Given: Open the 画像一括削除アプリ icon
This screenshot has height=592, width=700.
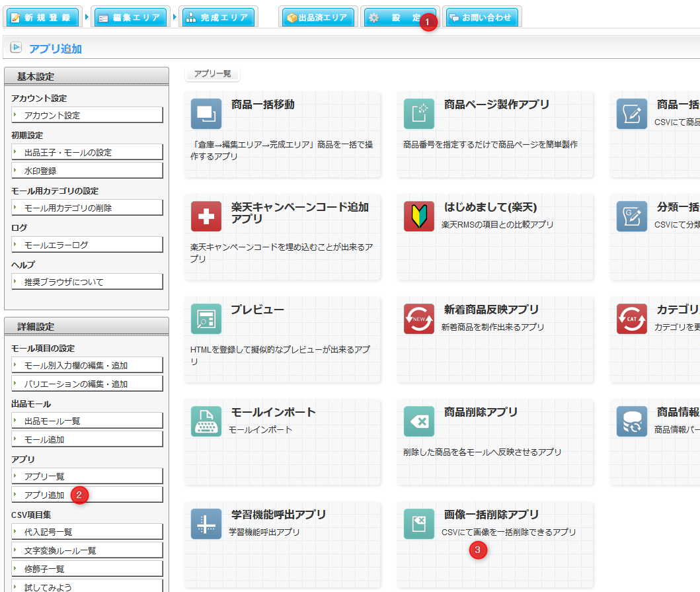Looking at the screenshot, I should point(419,524).
